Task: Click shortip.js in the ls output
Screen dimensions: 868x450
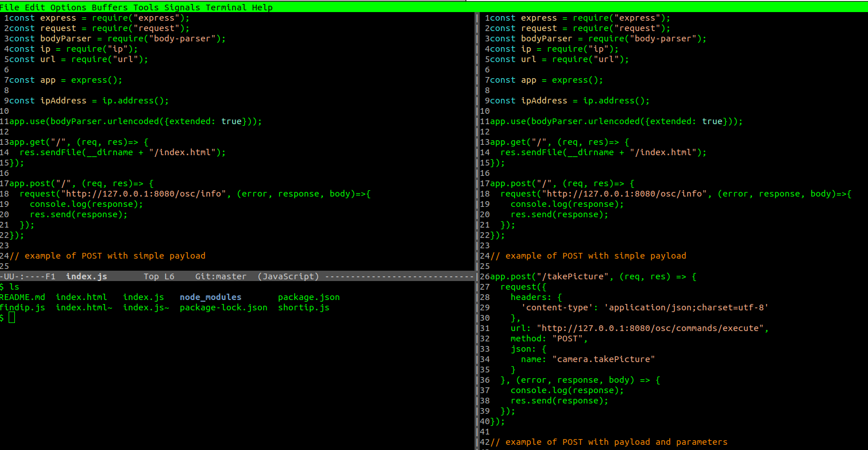Action: tap(303, 307)
